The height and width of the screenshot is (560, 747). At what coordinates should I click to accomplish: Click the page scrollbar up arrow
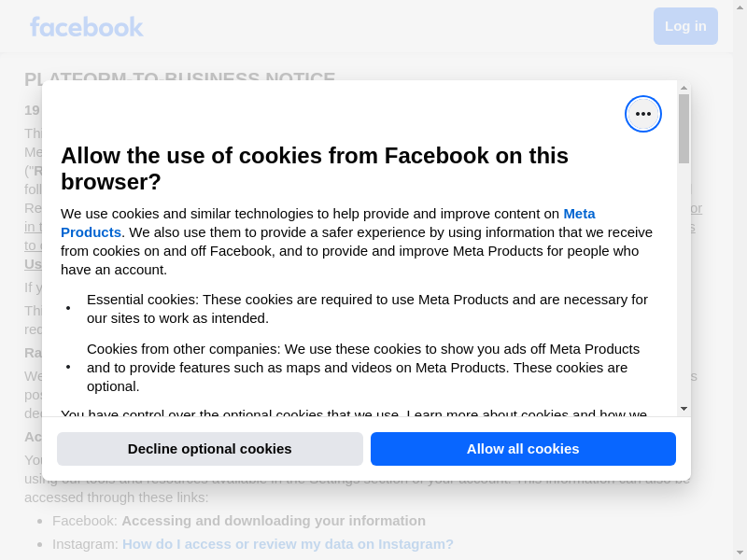pos(740,7)
